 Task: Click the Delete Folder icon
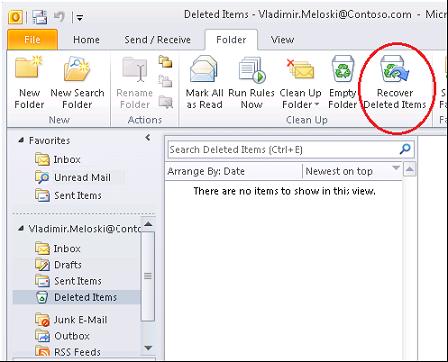tap(165, 101)
